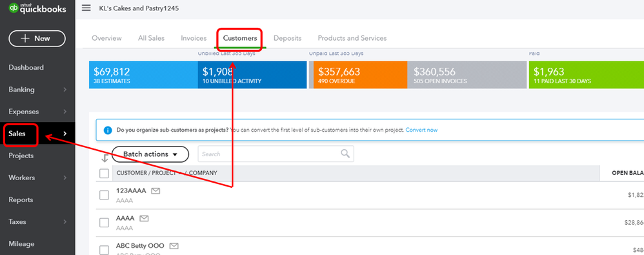Screen dimensions: 644x255
Task: Click the customer Search input field
Action: point(276,154)
